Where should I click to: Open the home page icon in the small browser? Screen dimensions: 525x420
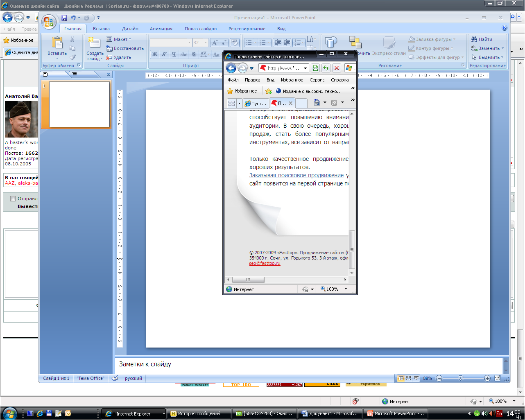[x=317, y=103]
